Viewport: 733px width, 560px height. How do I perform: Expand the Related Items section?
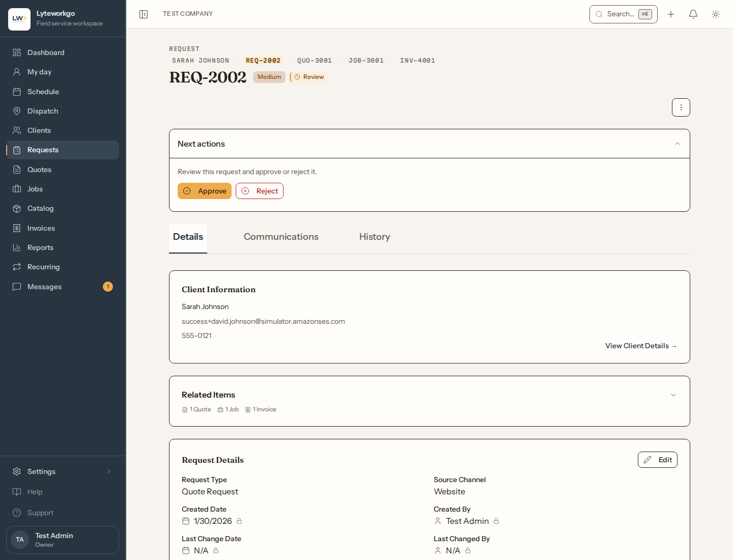[673, 395]
